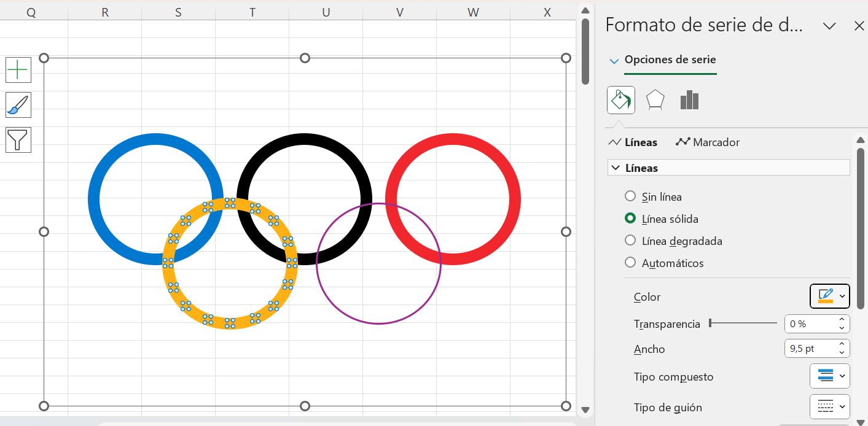Close the Formato de serie pane
Image resolution: width=868 pixels, height=426 pixels.
[x=859, y=26]
